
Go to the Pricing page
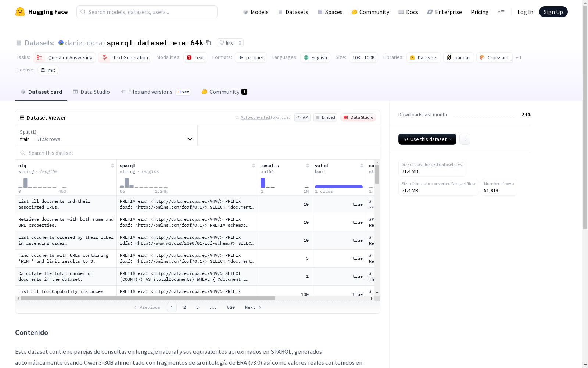(x=480, y=12)
